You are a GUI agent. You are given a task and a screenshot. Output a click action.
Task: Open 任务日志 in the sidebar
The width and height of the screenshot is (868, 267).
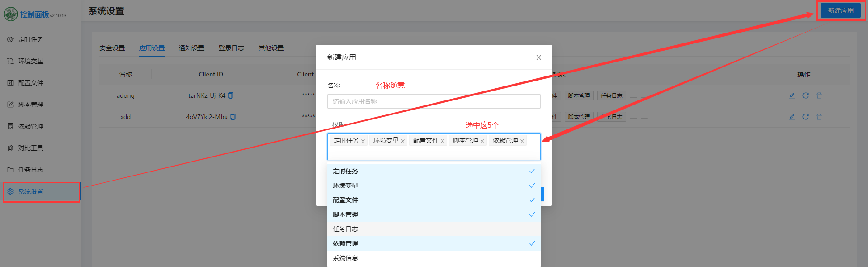31,170
